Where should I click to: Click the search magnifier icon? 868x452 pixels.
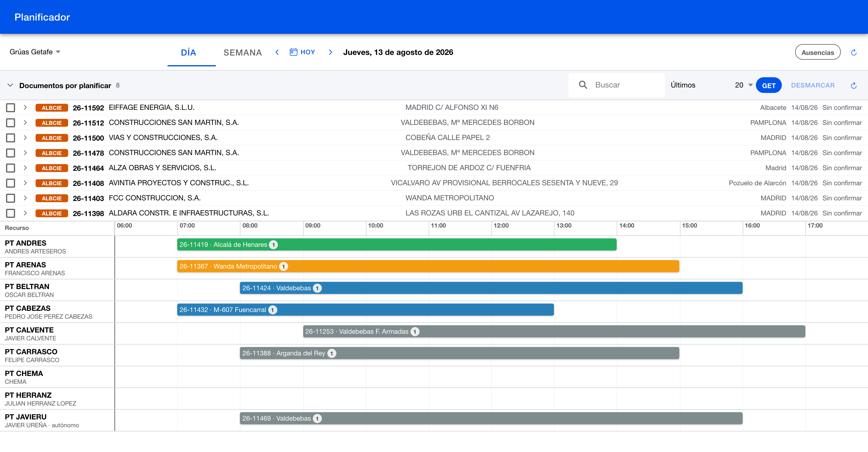click(583, 85)
